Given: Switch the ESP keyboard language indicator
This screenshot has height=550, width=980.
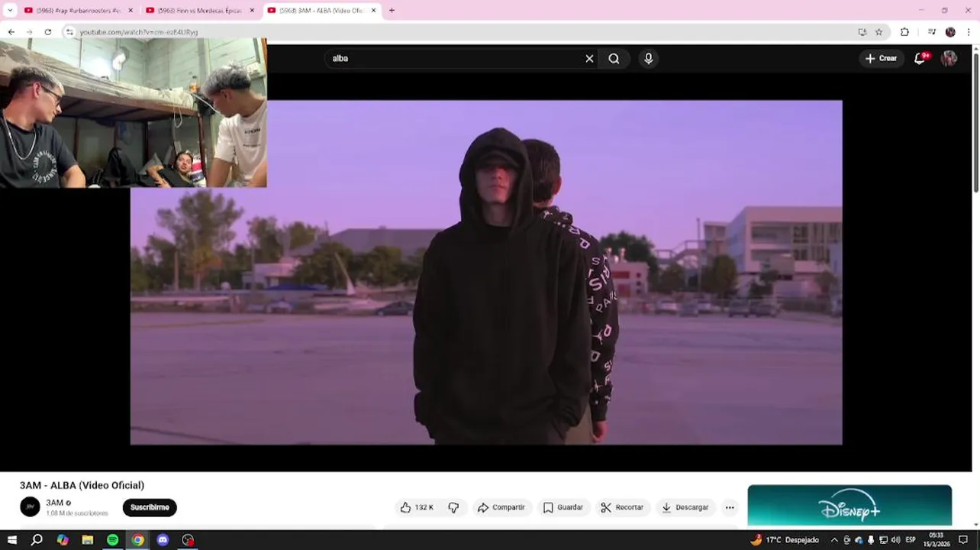Looking at the screenshot, I should 911,540.
